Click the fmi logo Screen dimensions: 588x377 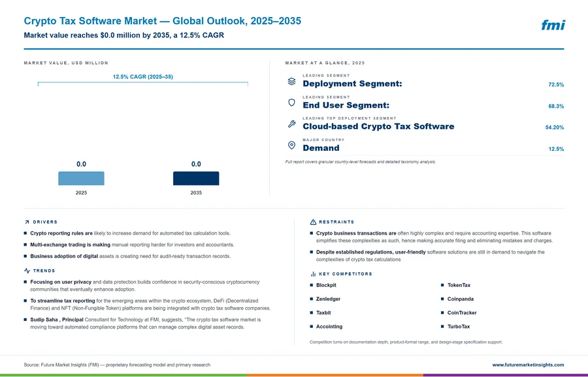coord(553,25)
